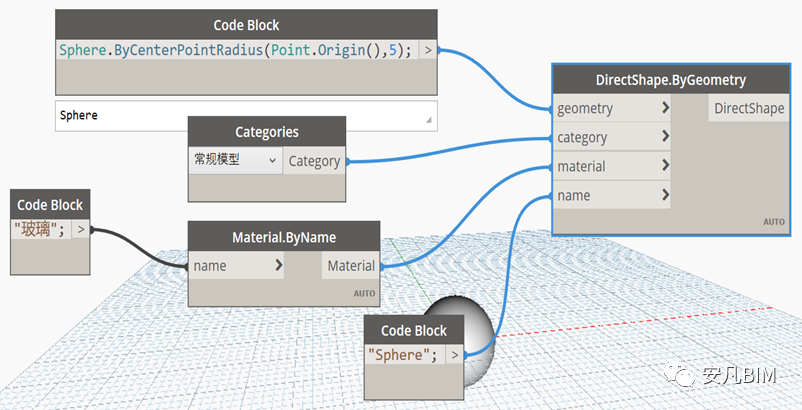Click the DirectShape.ByGeometry node header
This screenshot has height=410, width=802.
pyautogui.click(x=670, y=79)
